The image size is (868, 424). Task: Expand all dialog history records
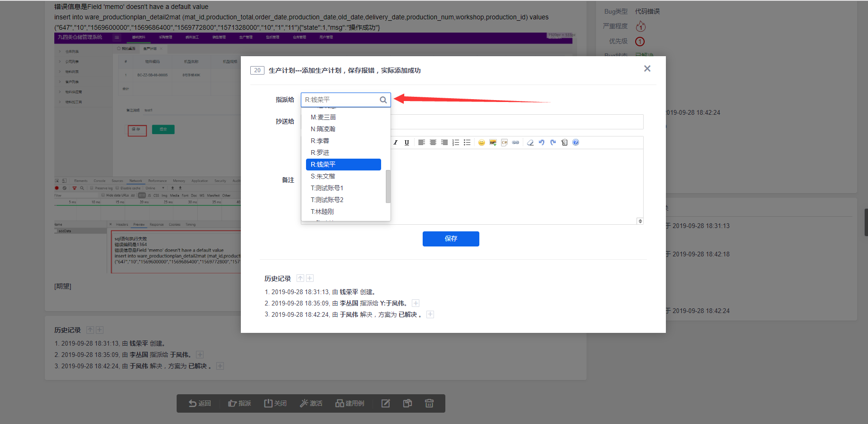click(310, 279)
